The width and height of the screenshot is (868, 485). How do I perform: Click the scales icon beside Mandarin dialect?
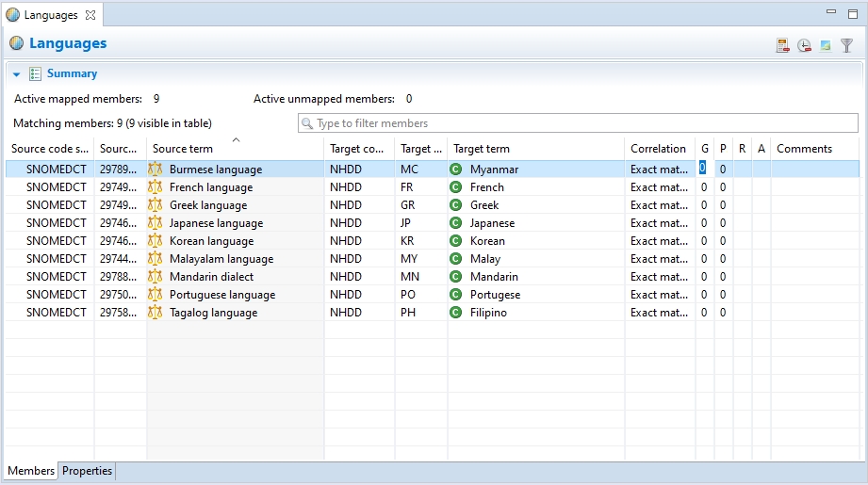pyautogui.click(x=156, y=277)
